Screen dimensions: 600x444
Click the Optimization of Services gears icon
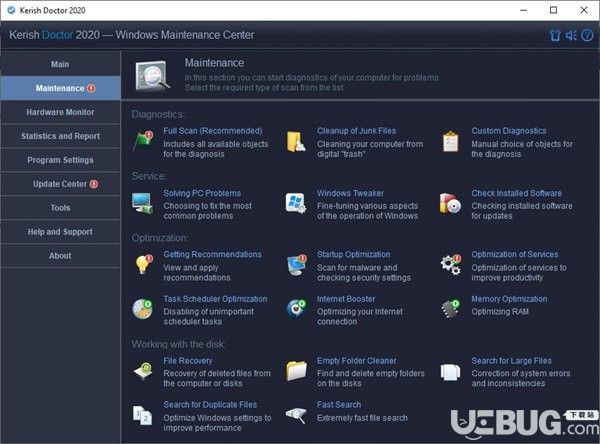point(451,264)
